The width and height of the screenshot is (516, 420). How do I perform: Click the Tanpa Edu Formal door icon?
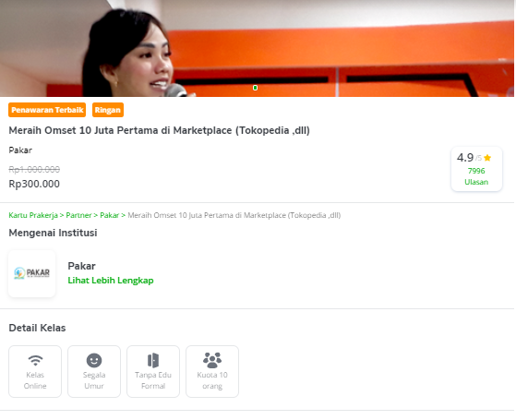(153, 360)
